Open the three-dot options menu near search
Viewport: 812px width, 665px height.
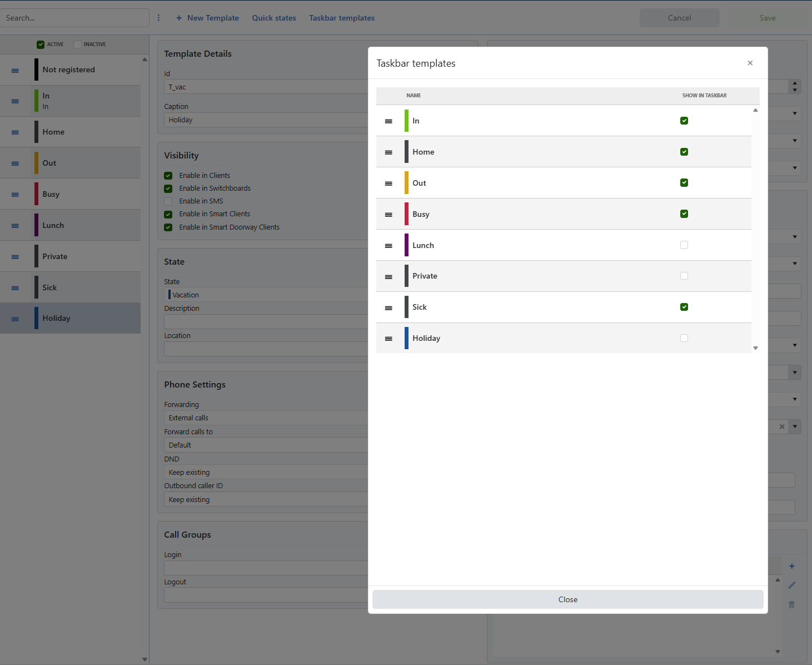pos(158,18)
